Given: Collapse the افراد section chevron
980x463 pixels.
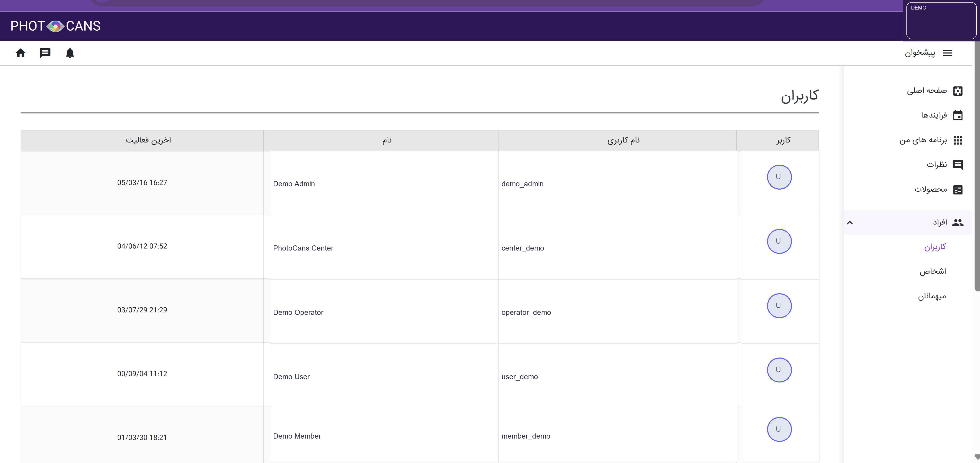Looking at the screenshot, I should coord(850,222).
